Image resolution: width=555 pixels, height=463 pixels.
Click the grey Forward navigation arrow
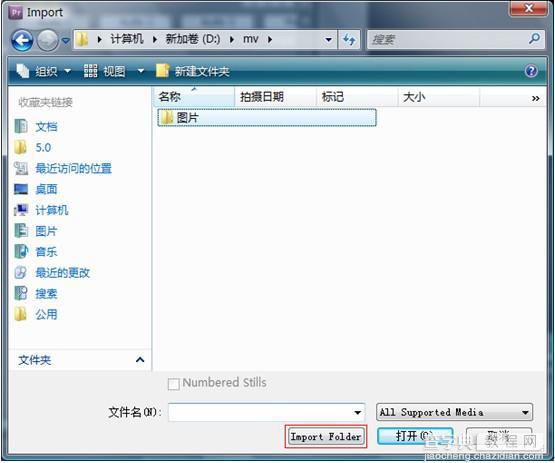pyautogui.click(x=47, y=40)
